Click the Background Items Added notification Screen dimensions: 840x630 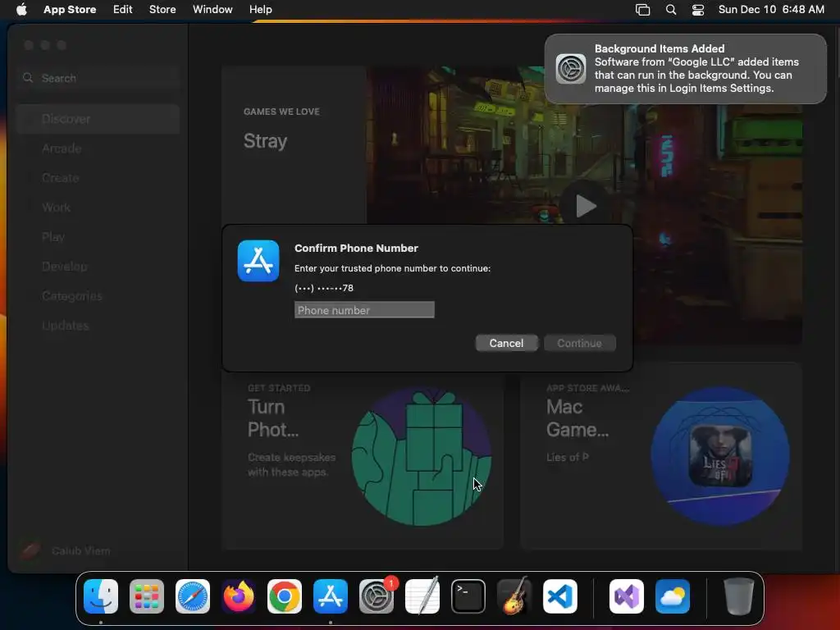click(x=686, y=69)
